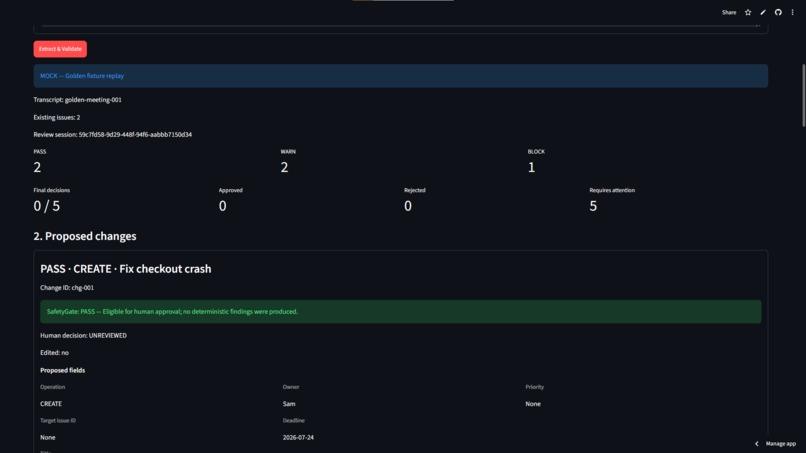Click the BLOCK metric value 1
This screenshot has width=806, height=453.
[x=532, y=167]
